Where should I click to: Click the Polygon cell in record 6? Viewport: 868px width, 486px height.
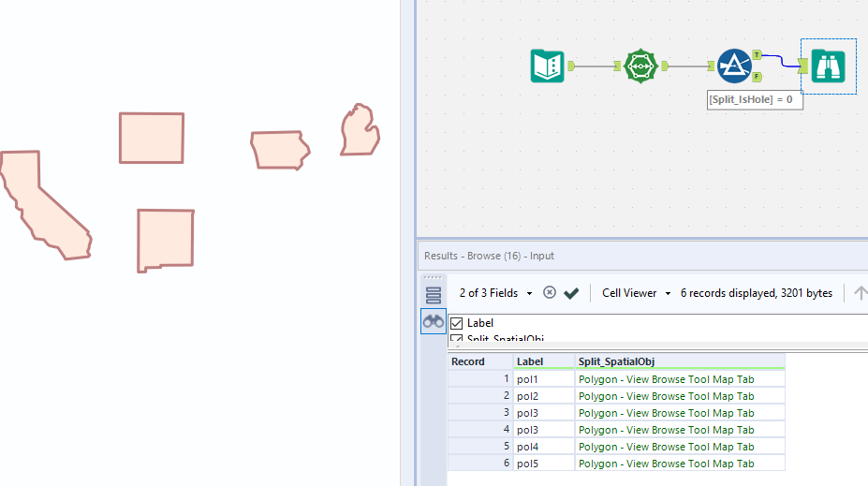[x=680, y=464]
